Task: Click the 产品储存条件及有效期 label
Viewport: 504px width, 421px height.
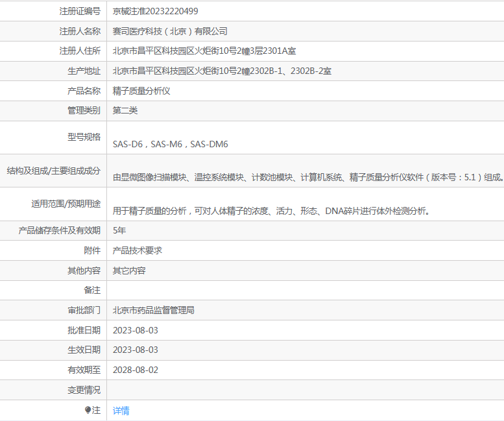Action: click(x=60, y=230)
